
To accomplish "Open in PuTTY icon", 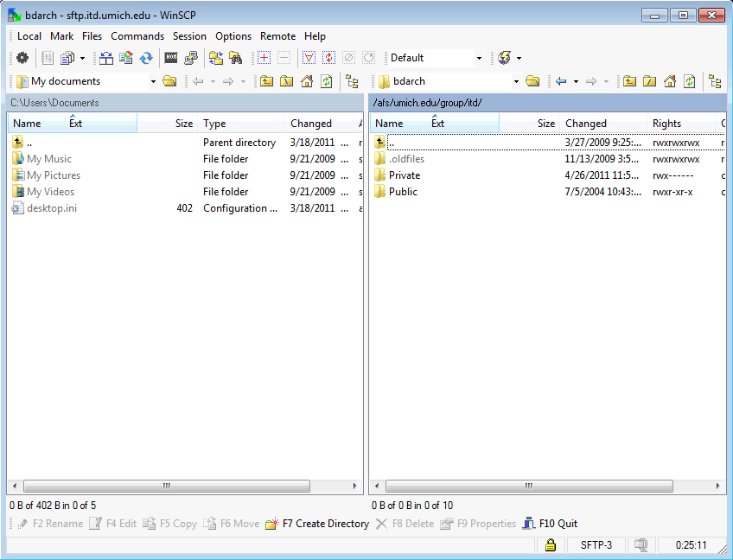I will click(x=191, y=58).
